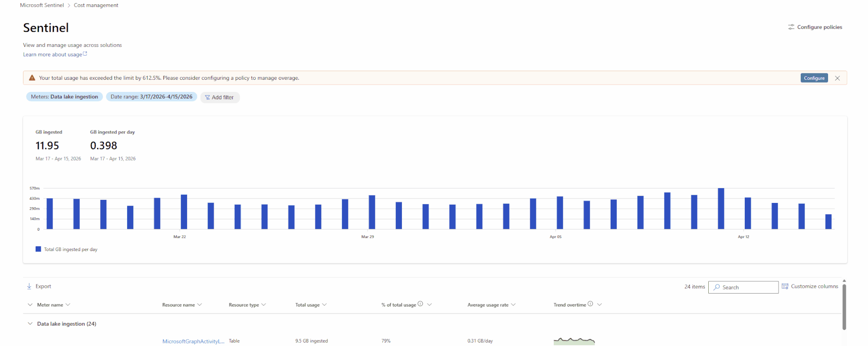This screenshot has height=346, width=868.
Task: Open the MicrosoftGraphActivityL... resource link
Action: pos(194,341)
